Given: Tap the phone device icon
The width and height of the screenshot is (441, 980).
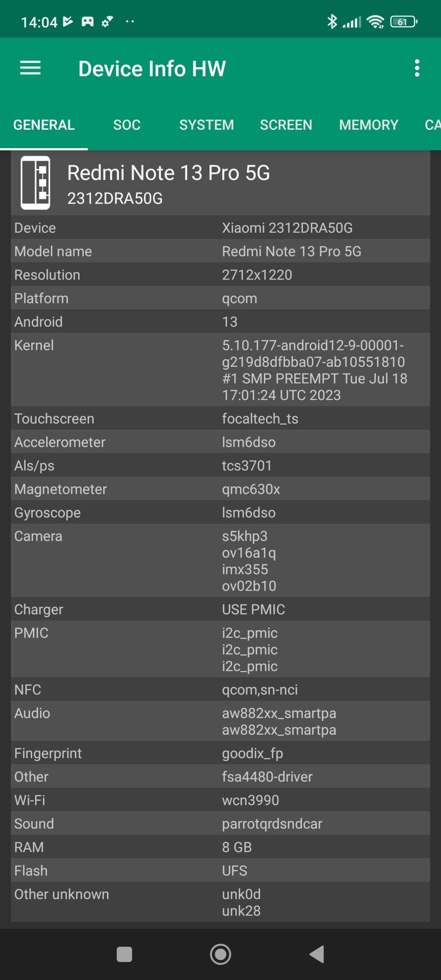Looking at the screenshot, I should point(35,183).
